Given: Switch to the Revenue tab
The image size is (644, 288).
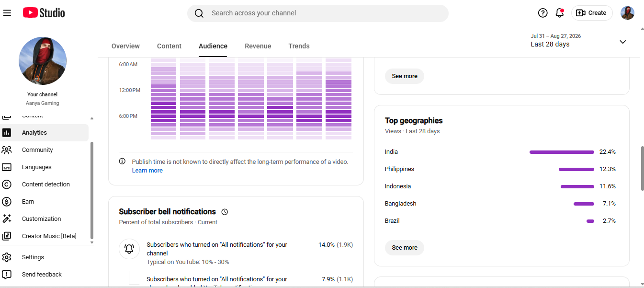Looking at the screenshot, I should (258, 46).
